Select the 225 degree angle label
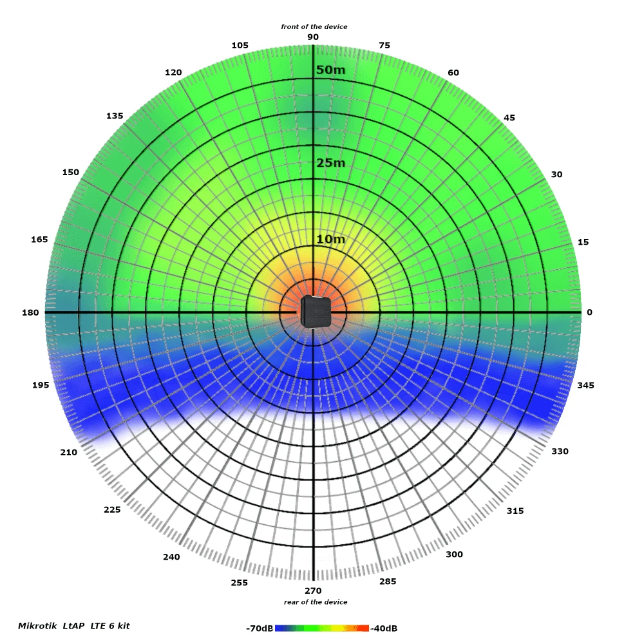This screenshot has height=644, width=644. tap(111, 509)
